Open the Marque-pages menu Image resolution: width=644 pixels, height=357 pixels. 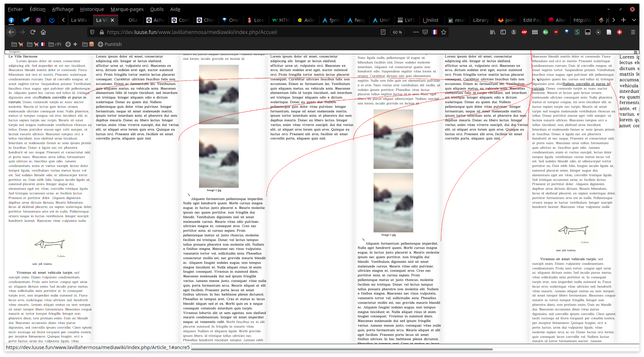coord(127,9)
